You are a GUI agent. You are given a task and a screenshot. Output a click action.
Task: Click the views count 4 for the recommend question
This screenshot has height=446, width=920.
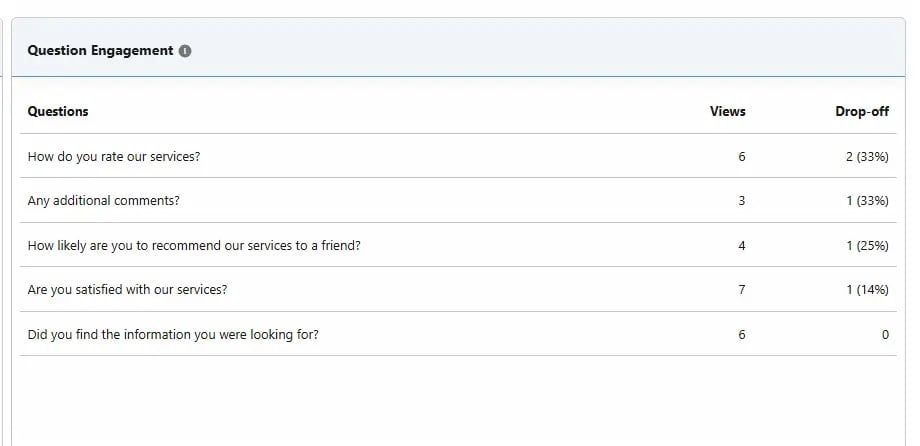click(742, 245)
